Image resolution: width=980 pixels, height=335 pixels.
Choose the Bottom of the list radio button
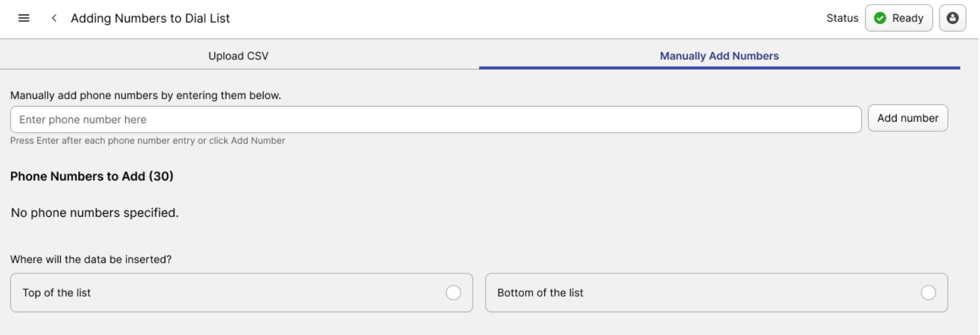pos(928,293)
